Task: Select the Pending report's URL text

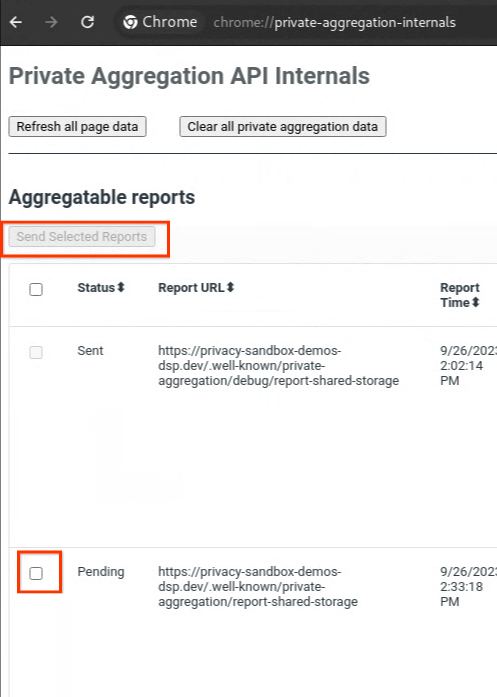Action: pyautogui.click(x=258, y=587)
